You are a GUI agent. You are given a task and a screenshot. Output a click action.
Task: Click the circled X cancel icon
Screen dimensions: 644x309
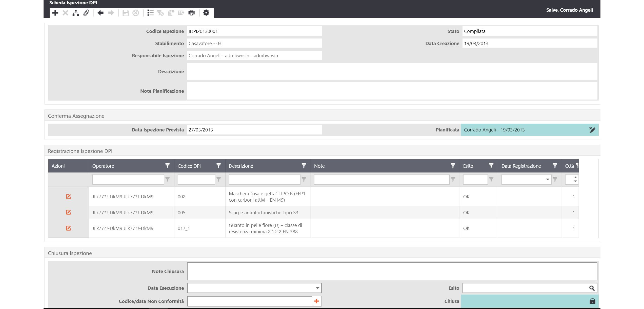pos(136,13)
